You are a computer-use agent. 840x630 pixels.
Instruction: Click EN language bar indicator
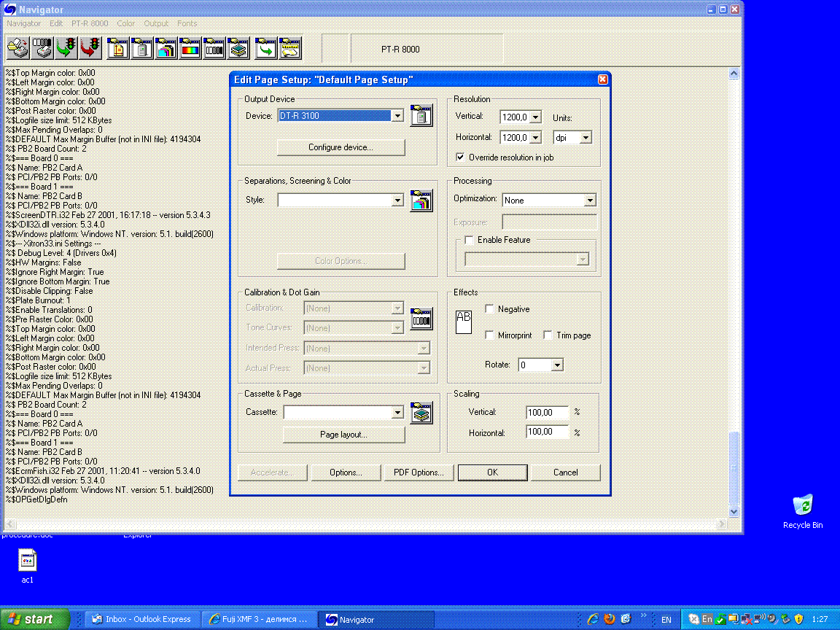tap(666, 620)
